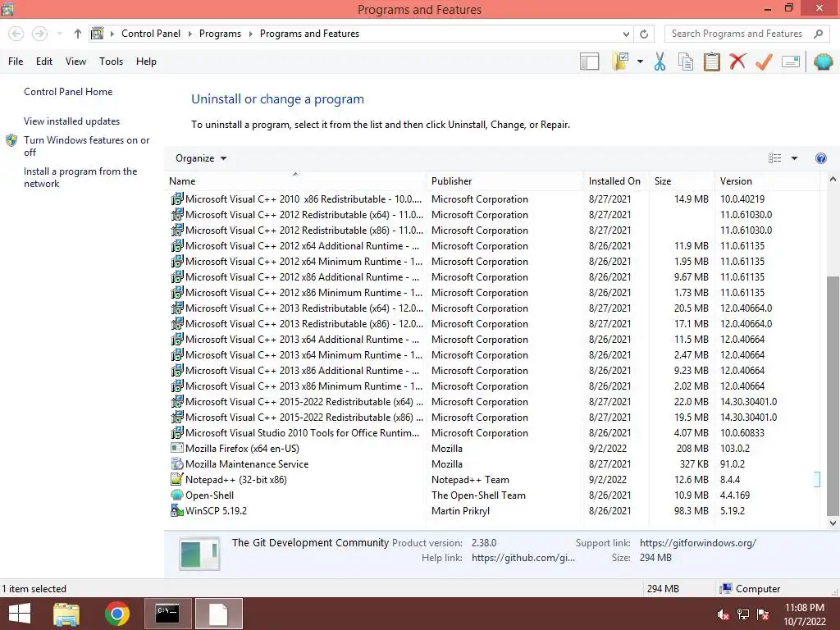
Task: Expand the address bar history dropdown
Action: pos(626,34)
